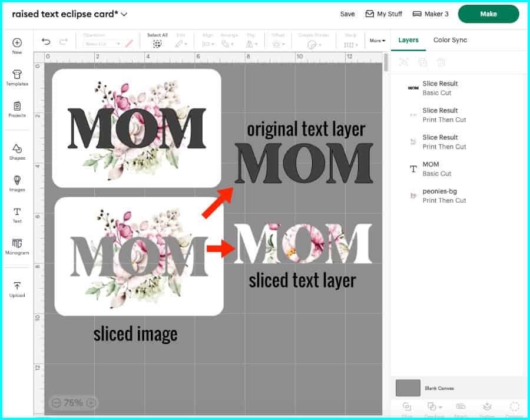Viewport: 530px width, 420px height.
Task: Select the peonies-bg layer
Action: tap(457, 196)
